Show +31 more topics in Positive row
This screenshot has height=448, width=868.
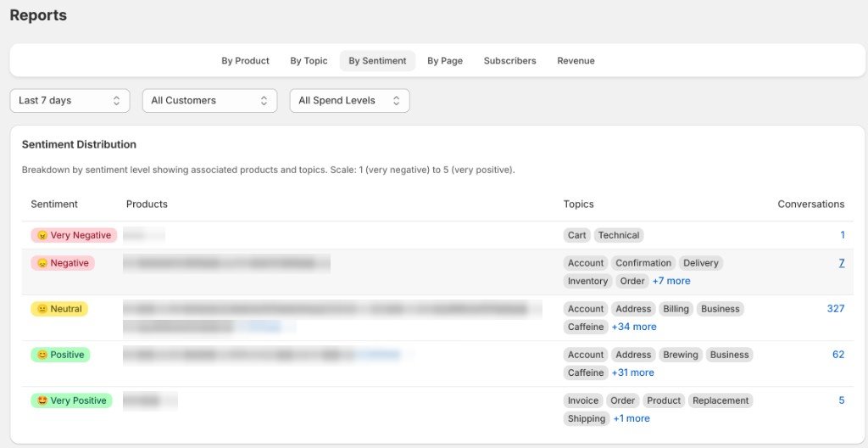click(632, 372)
